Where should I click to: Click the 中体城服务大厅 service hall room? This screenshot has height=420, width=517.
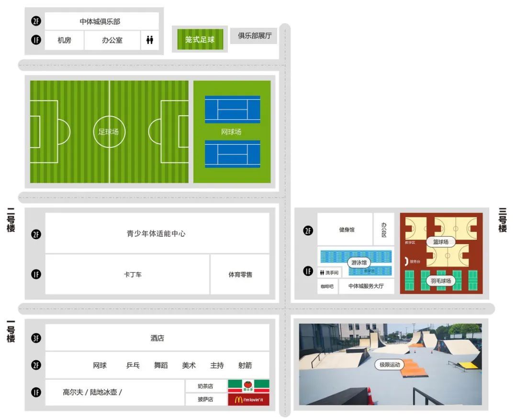tap(366, 286)
